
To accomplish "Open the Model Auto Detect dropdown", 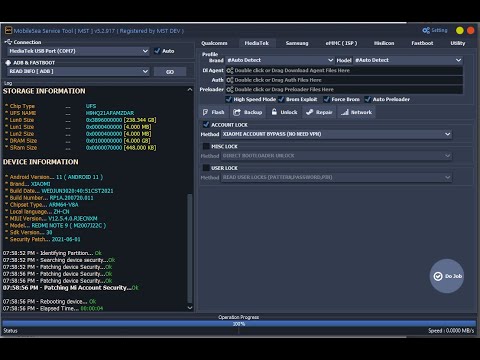I will 408,60.
